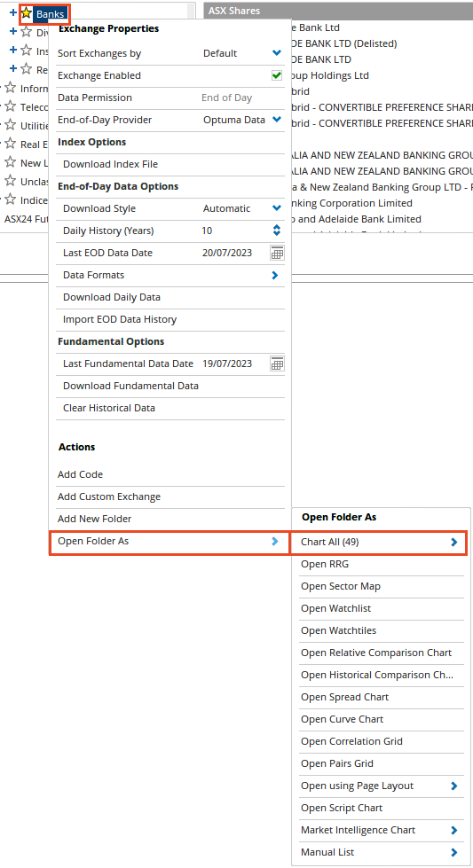Expand the Data Formats submenu
The image size is (473, 868).
pyautogui.click(x=275, y=275)
